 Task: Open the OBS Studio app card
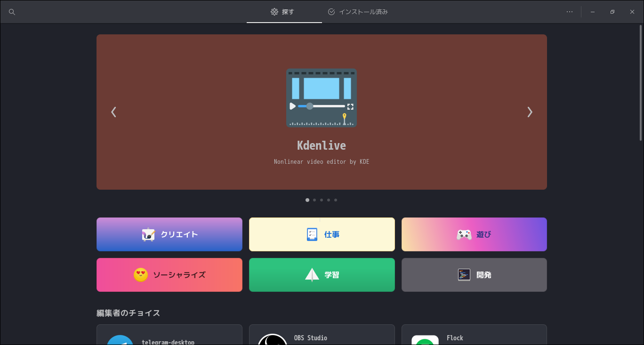coord(322,335)
